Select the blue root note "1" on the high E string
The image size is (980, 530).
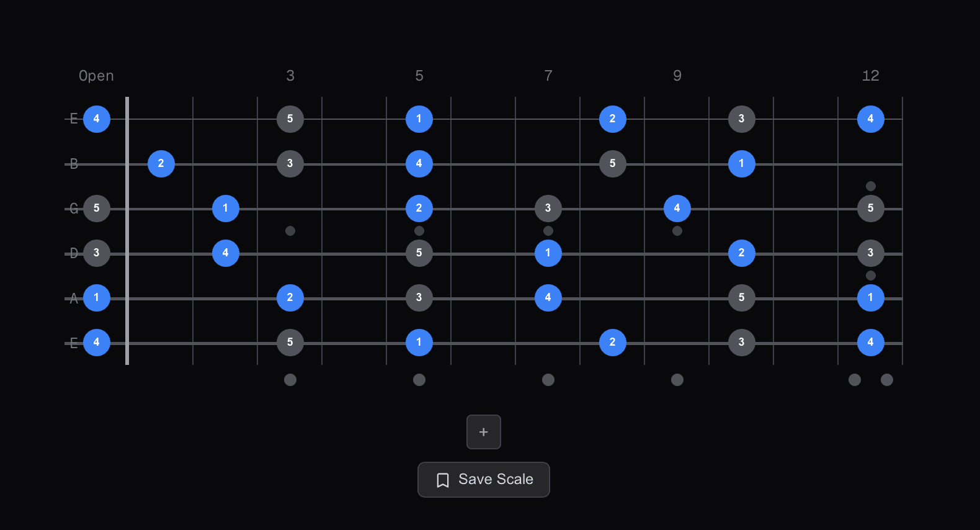[419, 119]
